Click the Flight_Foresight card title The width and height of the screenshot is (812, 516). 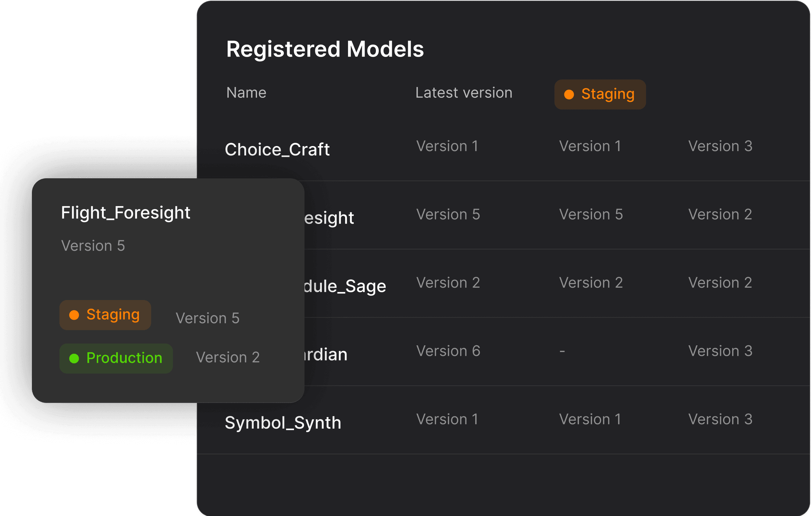[x=125, y=213]
